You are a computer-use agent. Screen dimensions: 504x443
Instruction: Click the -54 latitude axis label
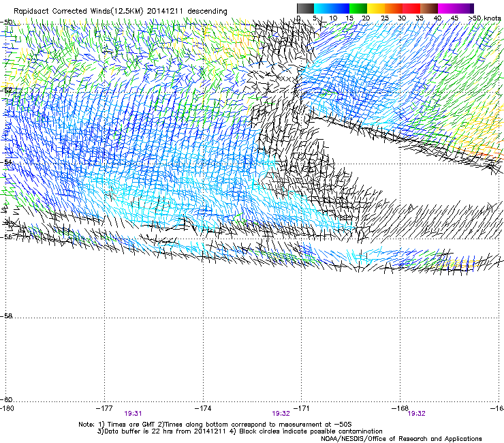pyautogui.click(x=6, y=162)
